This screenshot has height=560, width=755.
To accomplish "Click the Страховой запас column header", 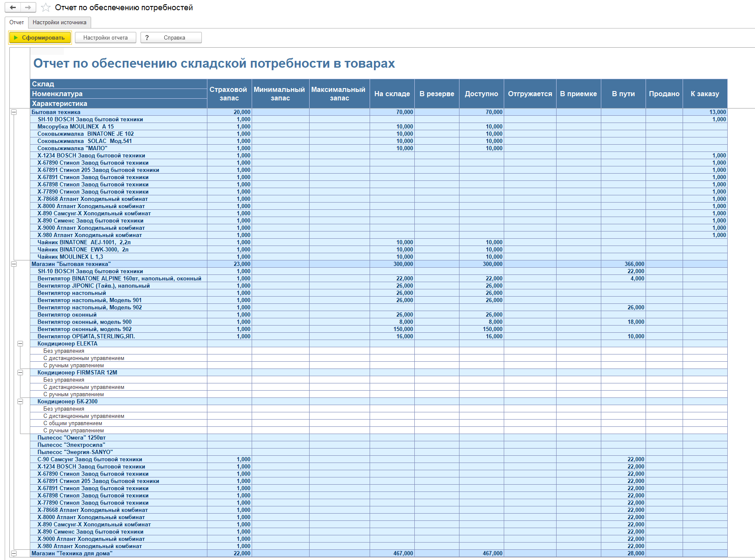I will [229, 94].
